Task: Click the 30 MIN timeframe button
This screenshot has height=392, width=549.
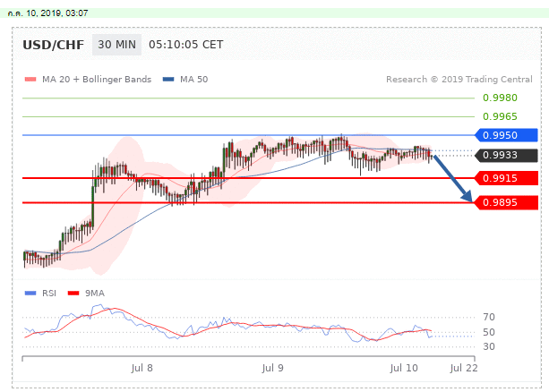Action: pos(116,45)
